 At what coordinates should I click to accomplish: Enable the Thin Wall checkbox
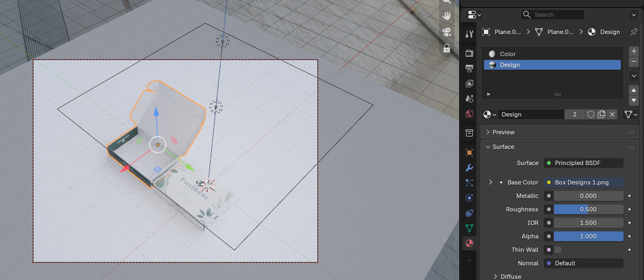pyautogui.click(x=558, y=250)
